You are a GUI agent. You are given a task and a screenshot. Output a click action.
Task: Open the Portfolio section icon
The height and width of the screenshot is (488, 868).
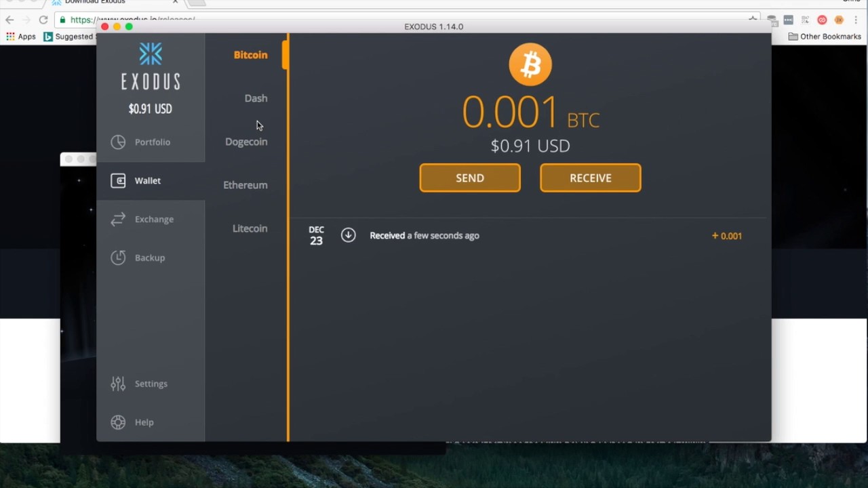pyautogui.click(x=118, y=142)
